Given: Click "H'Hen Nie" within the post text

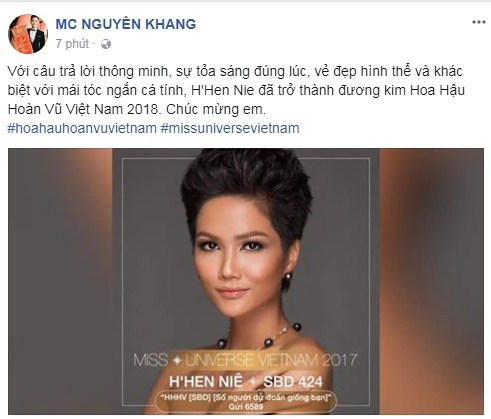Looking at the screenshot, I should tap(218, 90).
